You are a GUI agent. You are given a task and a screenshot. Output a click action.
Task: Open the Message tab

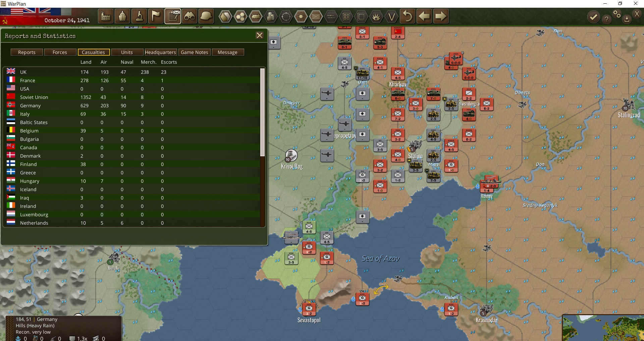(x=227, y=52)
